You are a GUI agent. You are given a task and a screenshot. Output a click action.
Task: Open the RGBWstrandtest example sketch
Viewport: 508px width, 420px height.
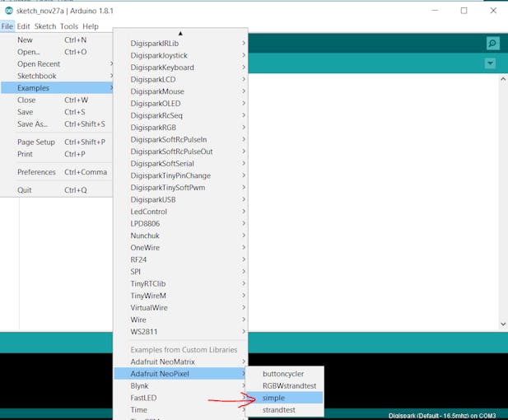pos(284,385)
